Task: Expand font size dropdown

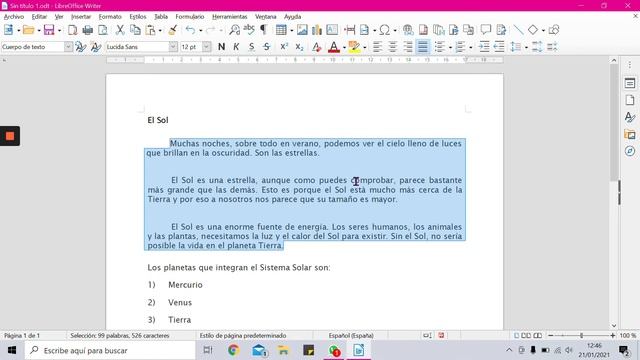Action: point(207,47)
